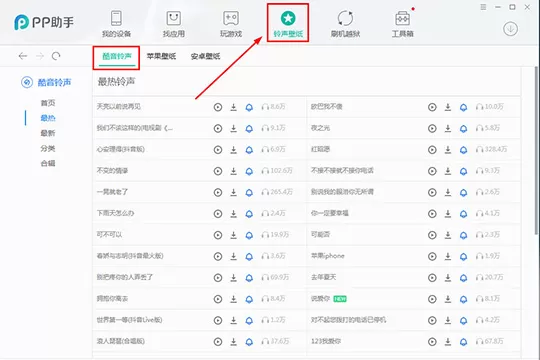Image resolution: width=540 pixels, height=360 pixels.
Task: Download the ringtone 浪人琵琶
Action: click(233, 342)
